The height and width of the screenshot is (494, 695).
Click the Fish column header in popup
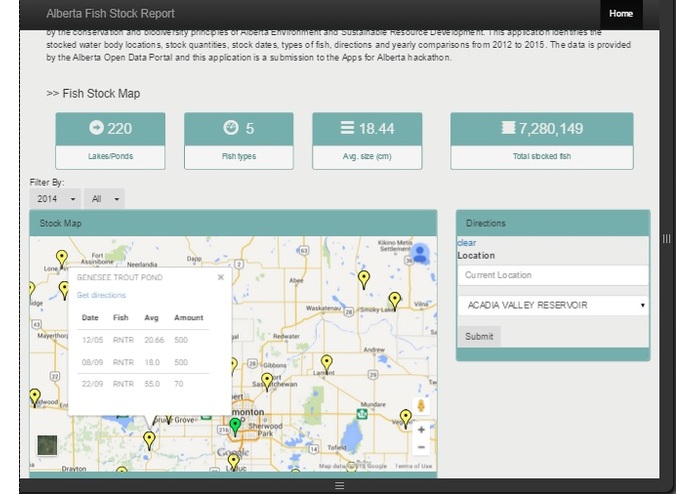click(121, 318)
